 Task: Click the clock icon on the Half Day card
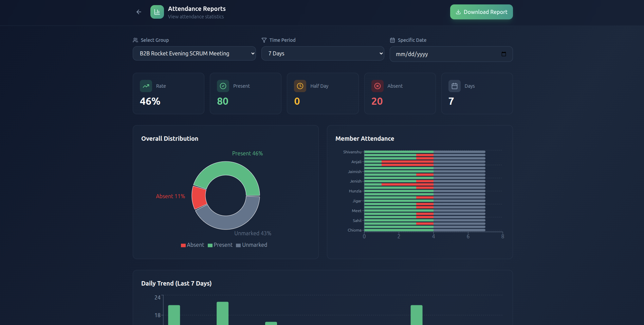(300, 86)
